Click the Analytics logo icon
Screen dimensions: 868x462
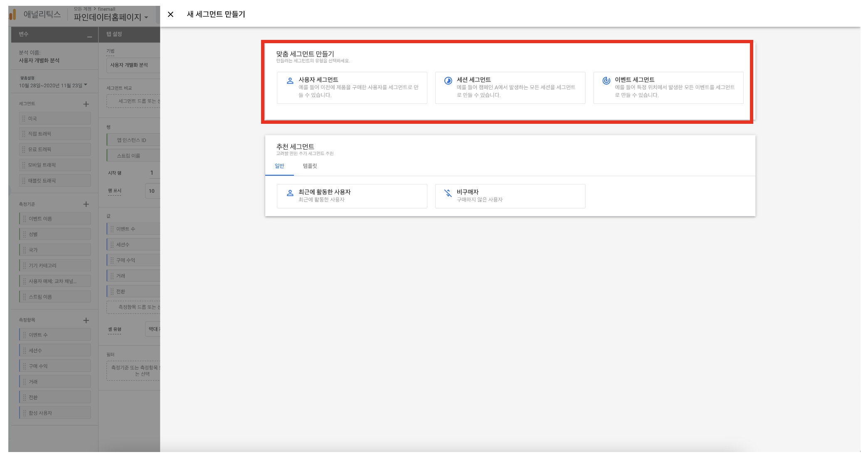coord(13,14)
